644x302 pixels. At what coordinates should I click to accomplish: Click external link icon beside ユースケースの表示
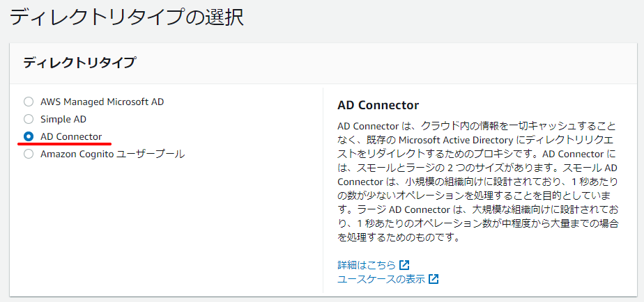pyautogui.click(x=434, y=279)
